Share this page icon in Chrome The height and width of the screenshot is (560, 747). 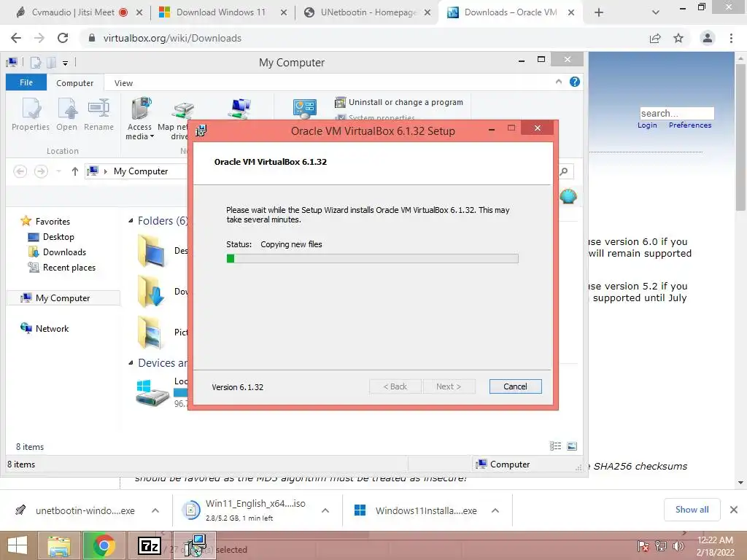point(655,38)
